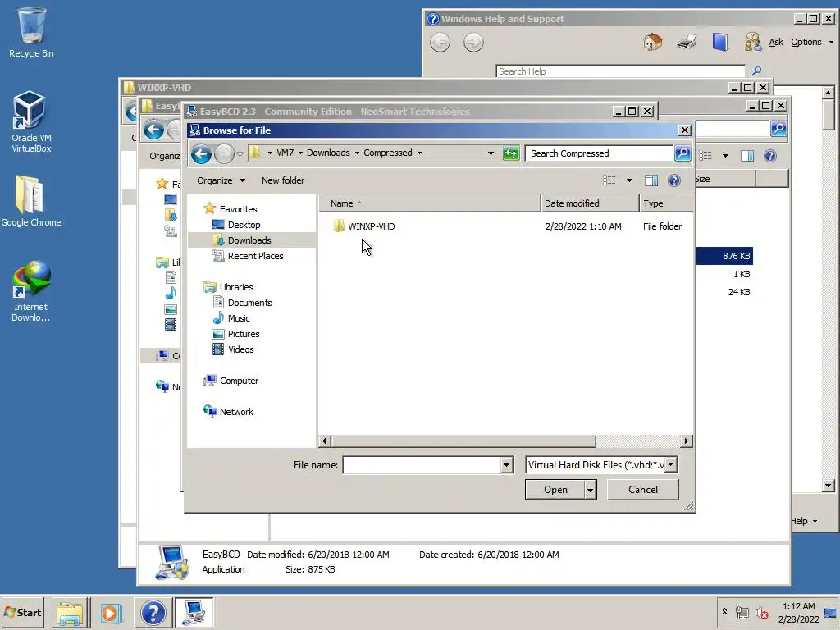This screenshot has height=630, width=840.
Task: Show the preview pane in Browse dialog
Action: [x=651, y=180]
